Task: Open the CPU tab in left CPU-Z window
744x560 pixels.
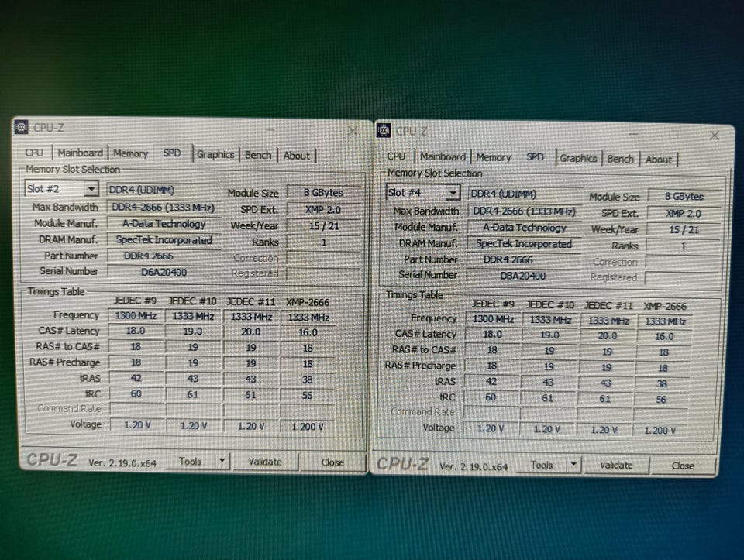Action: pyautogui.click(x=33, y=153)
